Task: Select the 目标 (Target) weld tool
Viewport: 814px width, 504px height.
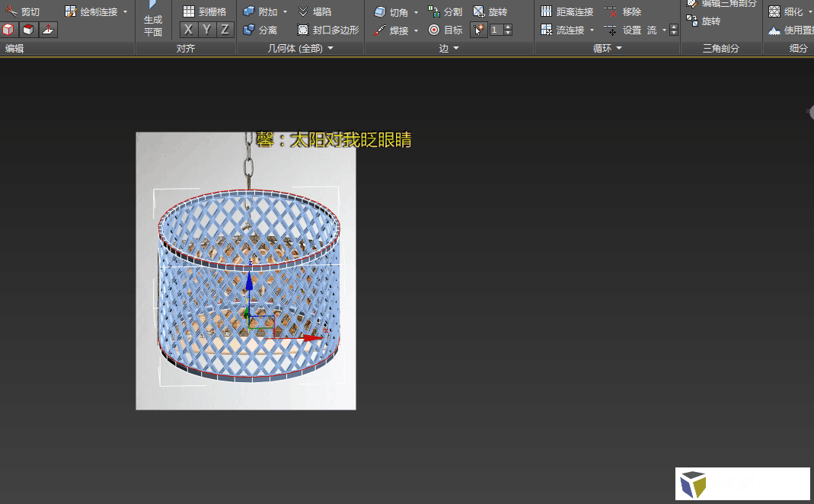Action: 445,30
